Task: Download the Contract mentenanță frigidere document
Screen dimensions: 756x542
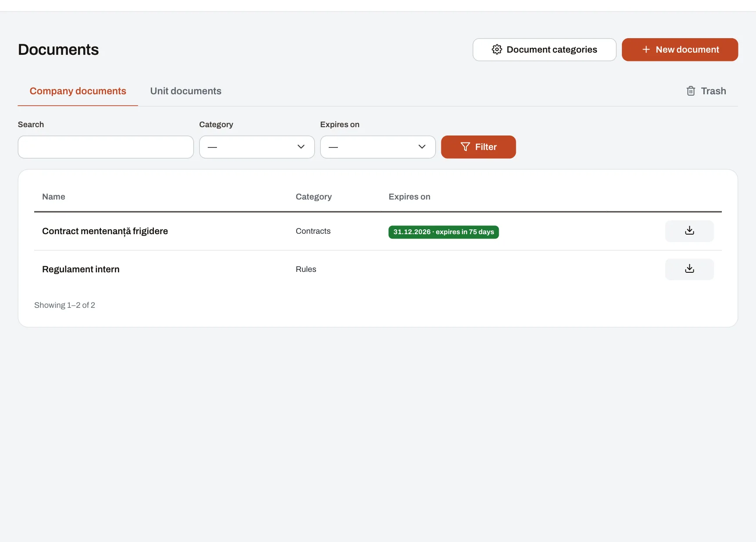Action: point(689,231)
